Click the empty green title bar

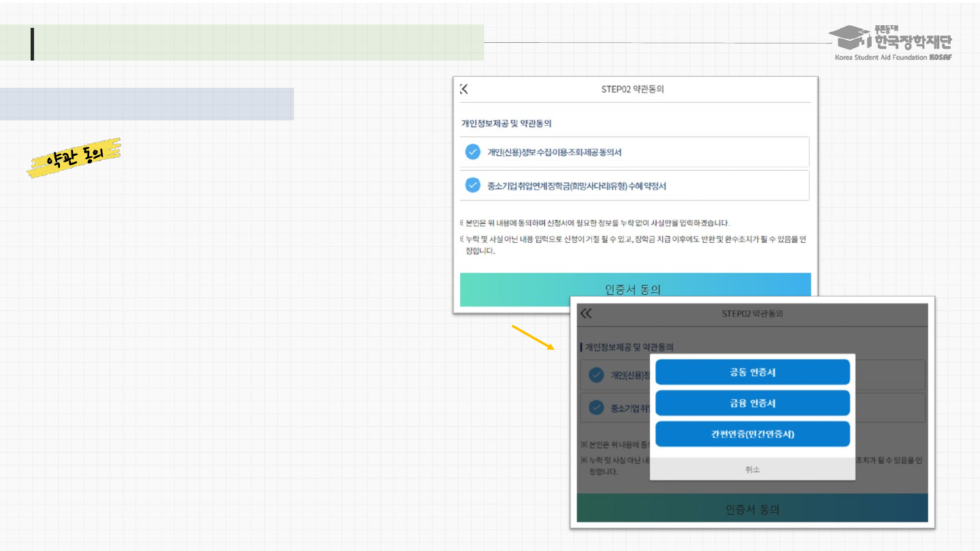pos(259,43)
